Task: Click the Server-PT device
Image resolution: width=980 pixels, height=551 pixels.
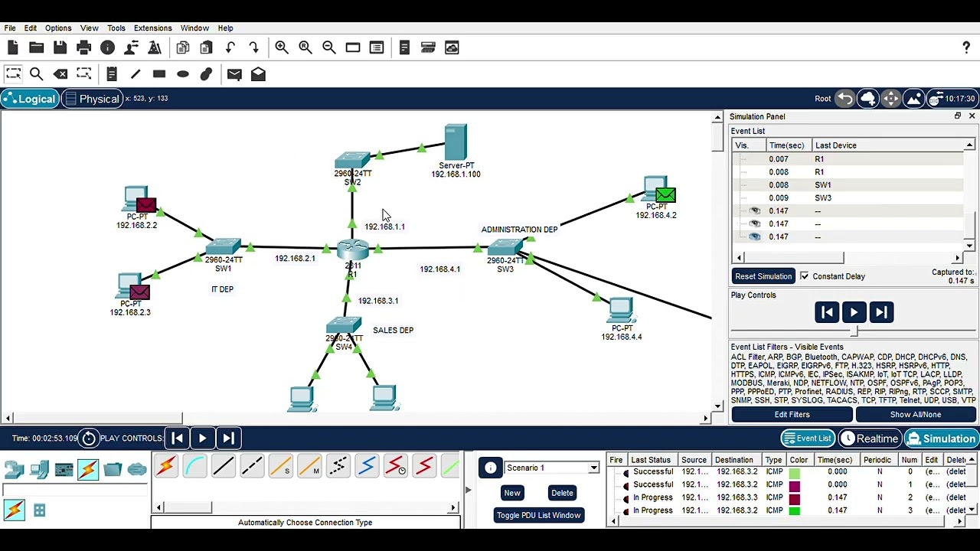Action: point(456,143)
